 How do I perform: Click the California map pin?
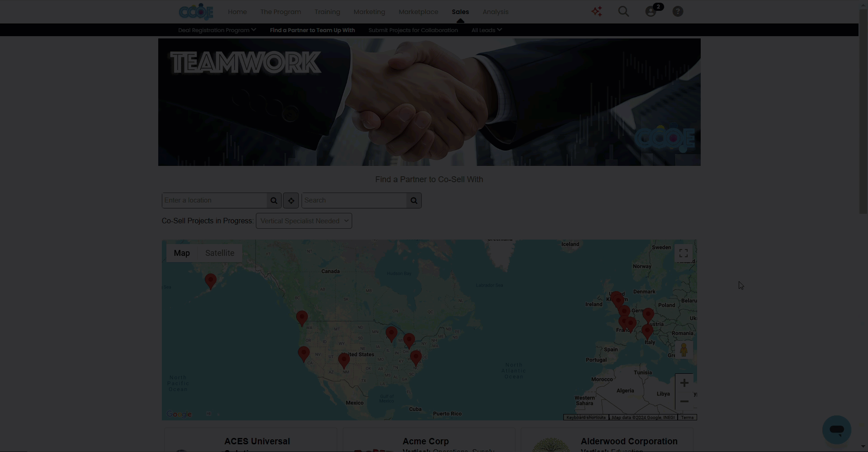pos(304,354)
